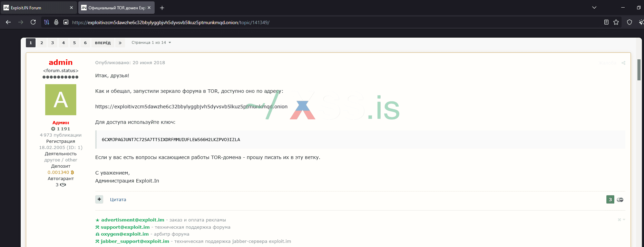
Task: Go to page 2 of the topic
Action: pos(42,43)
